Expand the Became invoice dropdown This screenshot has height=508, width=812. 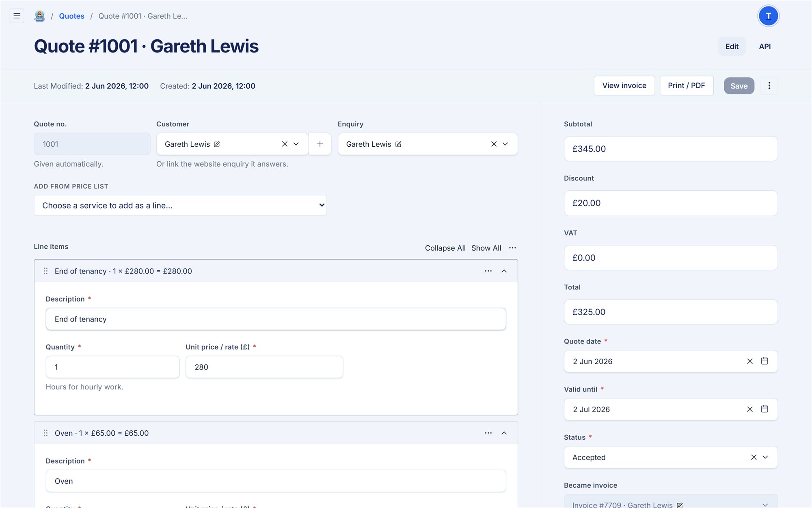[765, 505]
